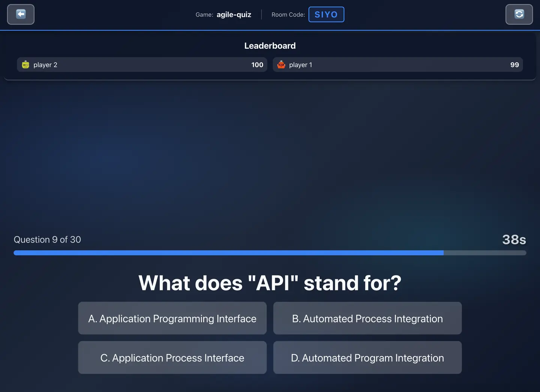Click the Game: label
The height and width of the screenshot is (392, 540).
pyautogui.click(x=204, y=15)
